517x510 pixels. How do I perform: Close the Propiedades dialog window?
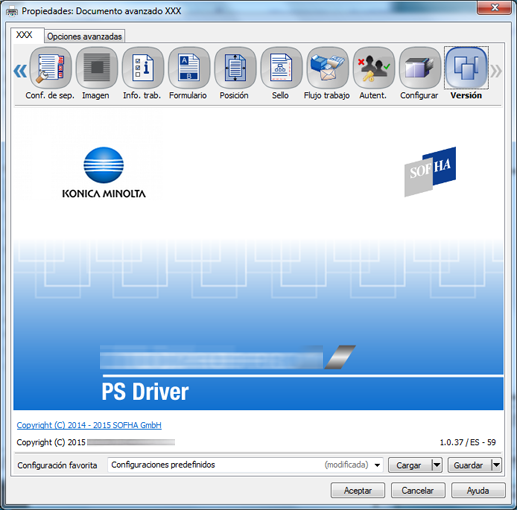point(494,7)
